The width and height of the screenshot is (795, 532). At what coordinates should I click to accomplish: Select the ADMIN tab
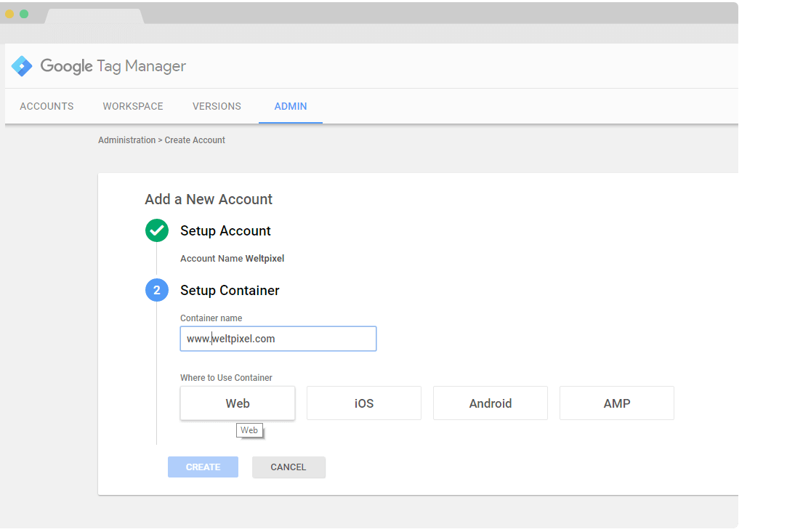point(291,106)
